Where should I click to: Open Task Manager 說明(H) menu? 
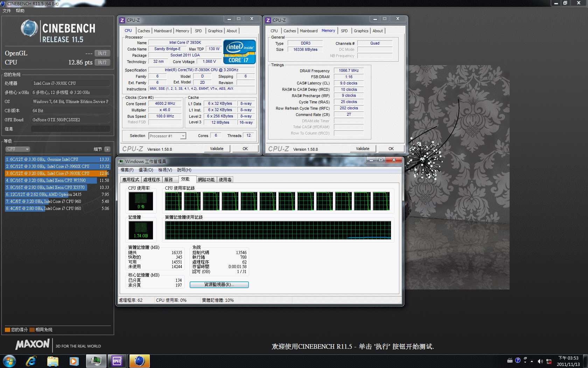click(184, 170)
